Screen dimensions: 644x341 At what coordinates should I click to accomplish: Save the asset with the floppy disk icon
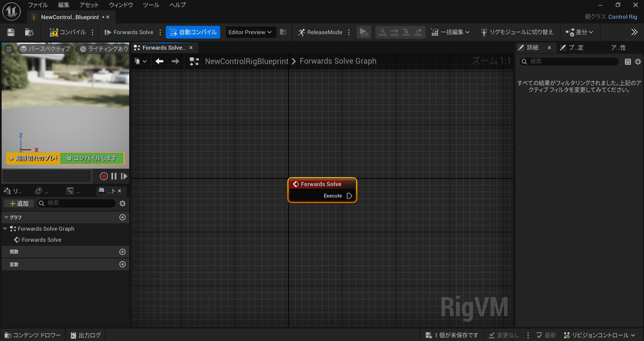pos(11,32)
